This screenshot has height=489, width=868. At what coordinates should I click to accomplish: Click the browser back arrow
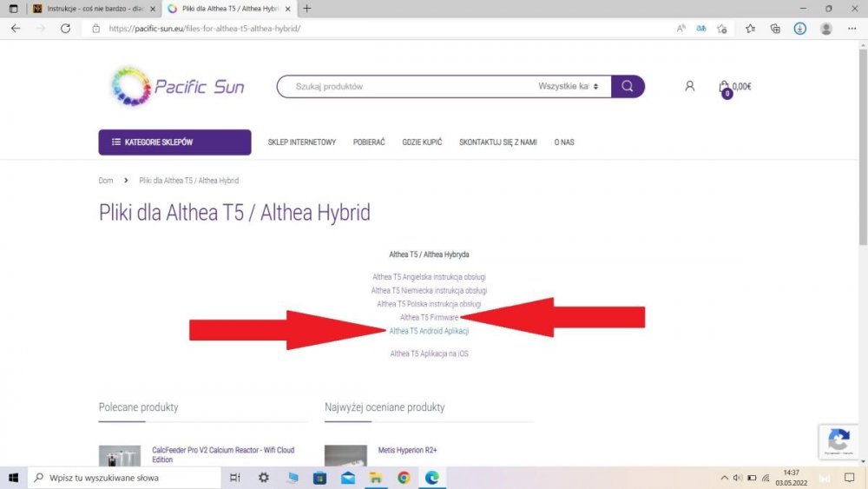[15, 29]
